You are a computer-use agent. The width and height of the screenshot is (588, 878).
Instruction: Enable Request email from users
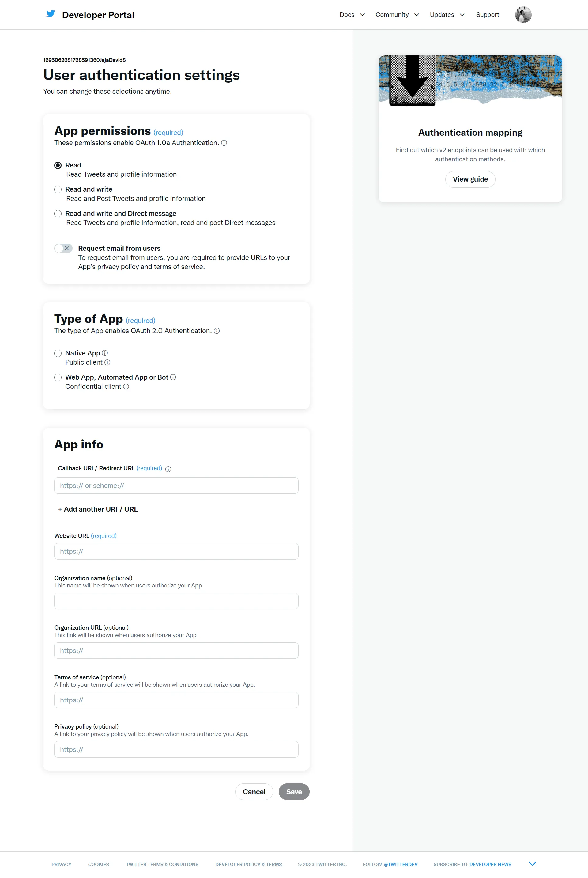pos(63,248)
